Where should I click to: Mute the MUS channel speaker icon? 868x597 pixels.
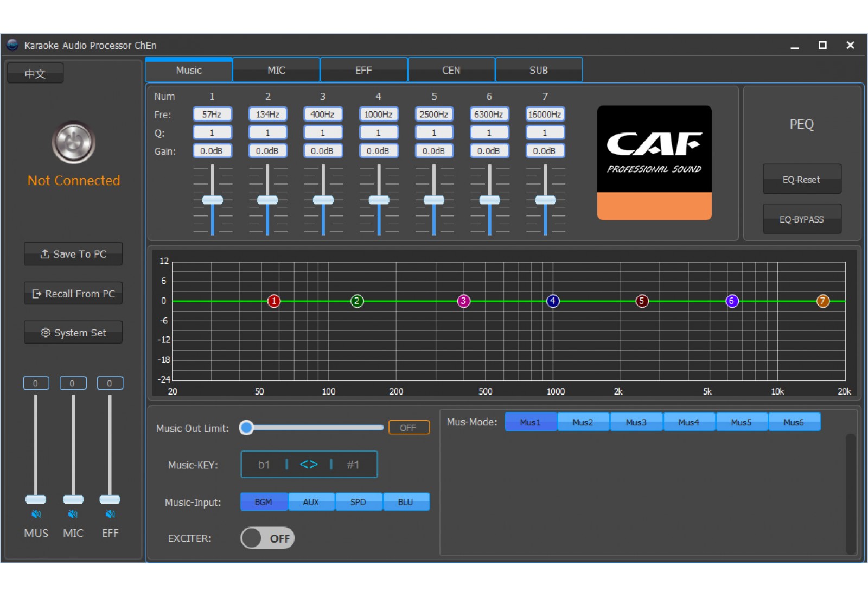pos(36,514)
